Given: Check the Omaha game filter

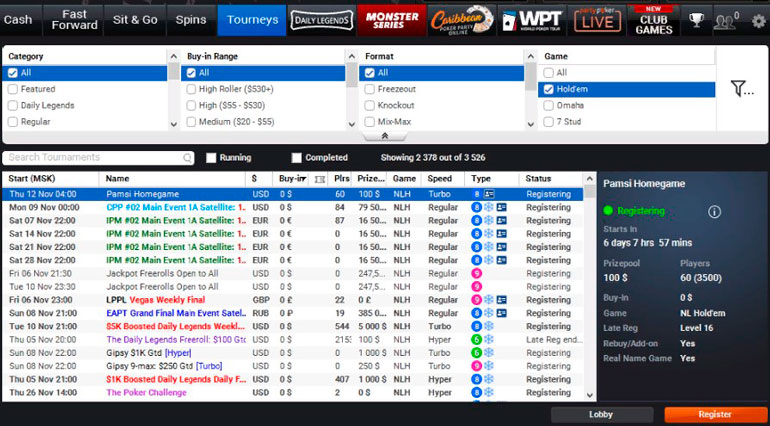Looking at the screenshot, I should (547, 105).
